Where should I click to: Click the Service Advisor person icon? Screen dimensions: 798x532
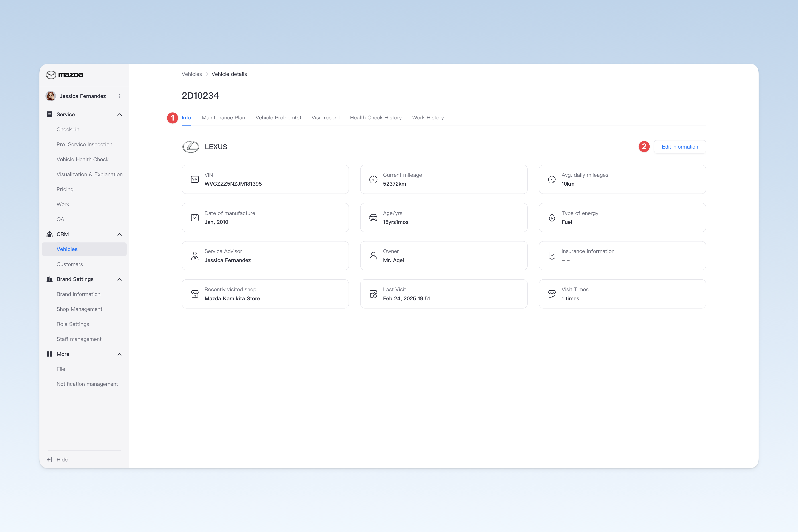(195, 256)
